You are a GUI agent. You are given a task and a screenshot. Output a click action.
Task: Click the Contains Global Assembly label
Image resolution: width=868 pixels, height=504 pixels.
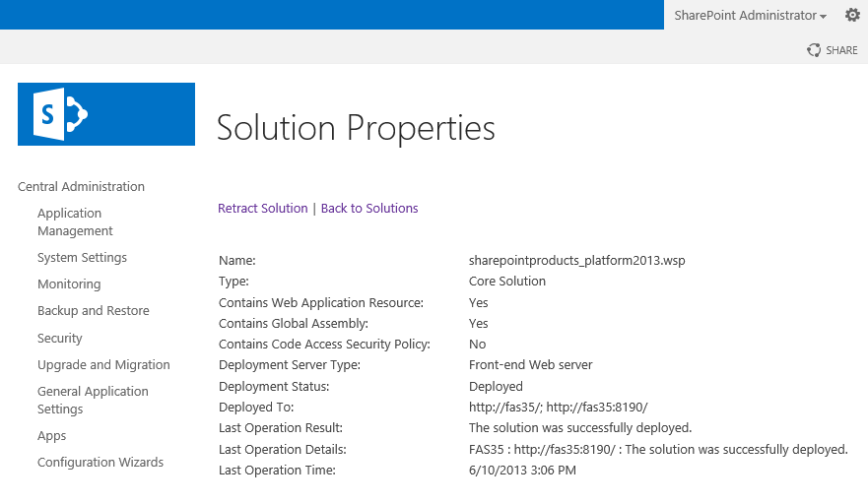click(x=294, y=324)
